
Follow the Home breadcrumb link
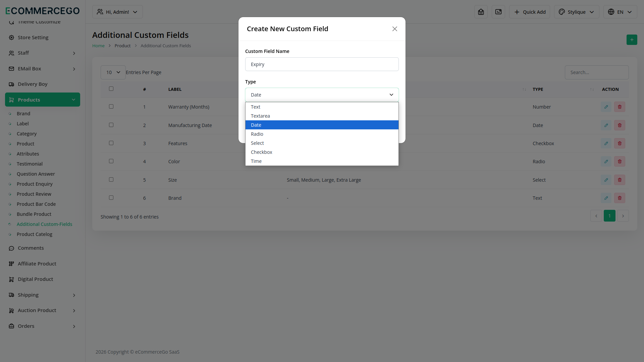pyautogui.click(x=98, y=46)
